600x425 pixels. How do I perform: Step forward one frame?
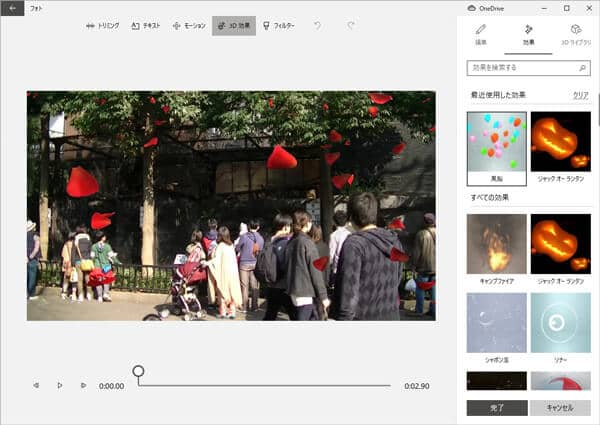tap(83, 386)
